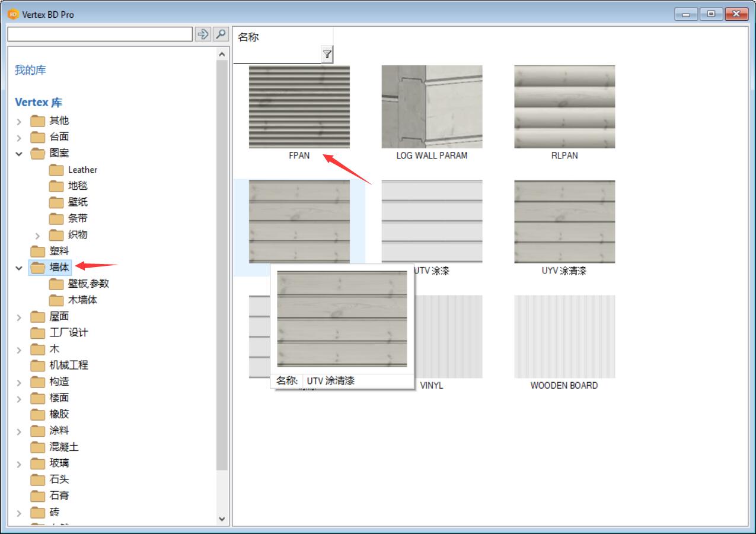Viewport: 756px width, 534px height.
Task: Select the WOODEN BOARD texture thumbnail
Action: point(564,336)
